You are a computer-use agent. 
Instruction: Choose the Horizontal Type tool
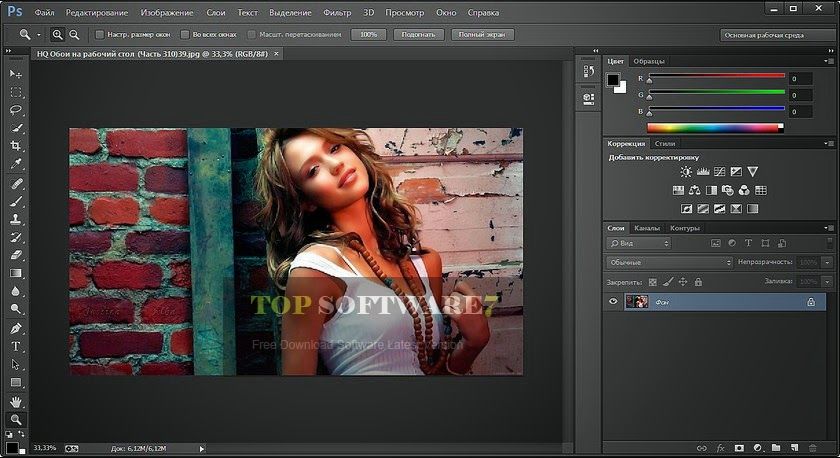click(x=15, y=346)
